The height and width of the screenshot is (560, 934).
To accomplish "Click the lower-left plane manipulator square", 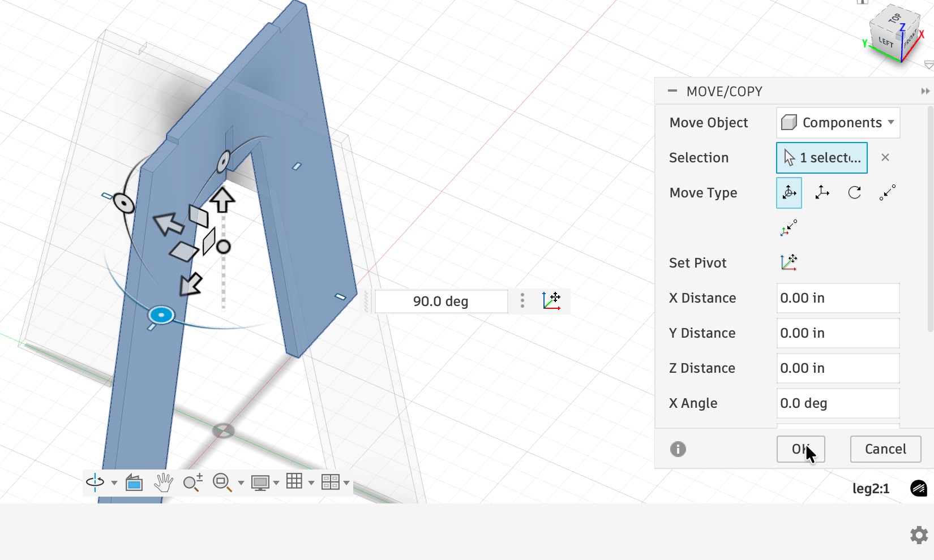I will [x=183, y=252].
